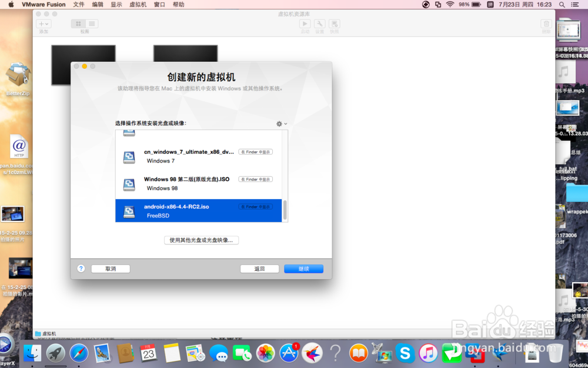Select the Windows 98 第二版 ISO entry
Screen dimensions: 588x368
[198, 184]
